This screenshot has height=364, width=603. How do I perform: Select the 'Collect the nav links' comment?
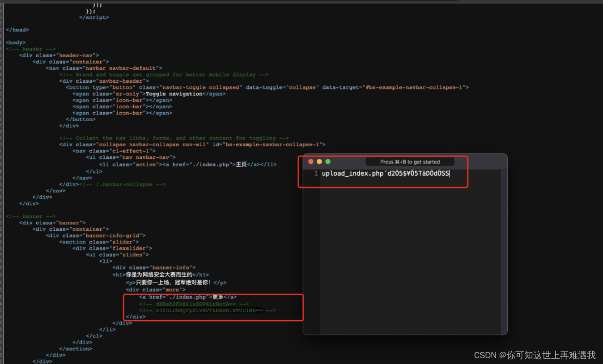click(174, 138)
